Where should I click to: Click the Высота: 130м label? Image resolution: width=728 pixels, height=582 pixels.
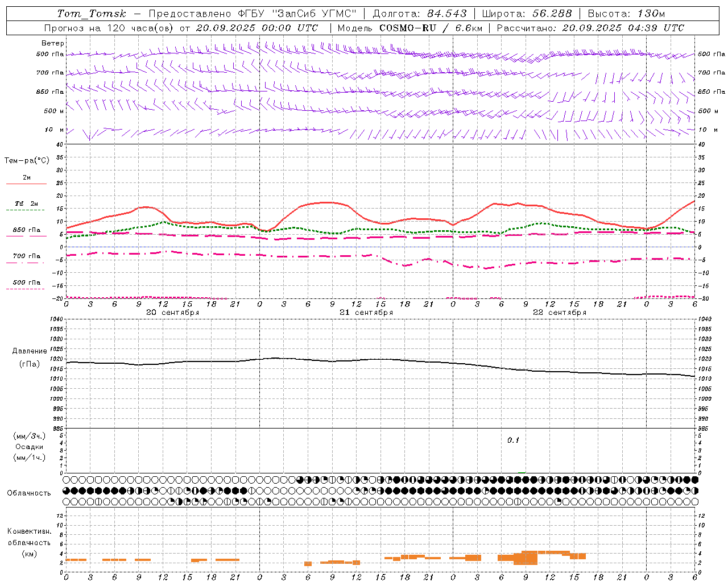[626, 14]
